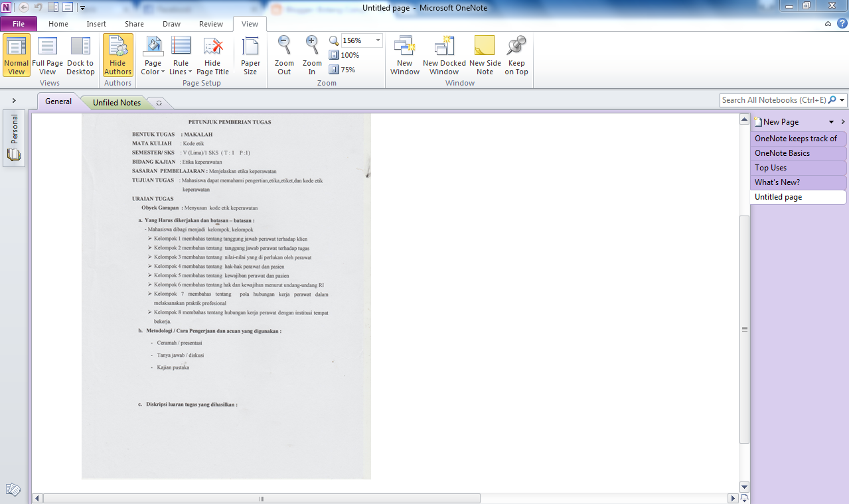Create a New Side Note

(485, 56)
